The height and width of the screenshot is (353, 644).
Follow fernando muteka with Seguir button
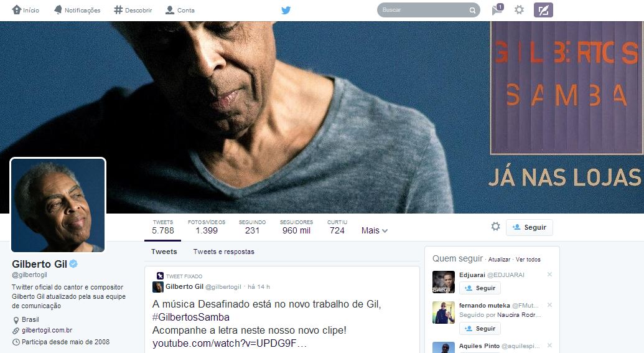(480, 328)
